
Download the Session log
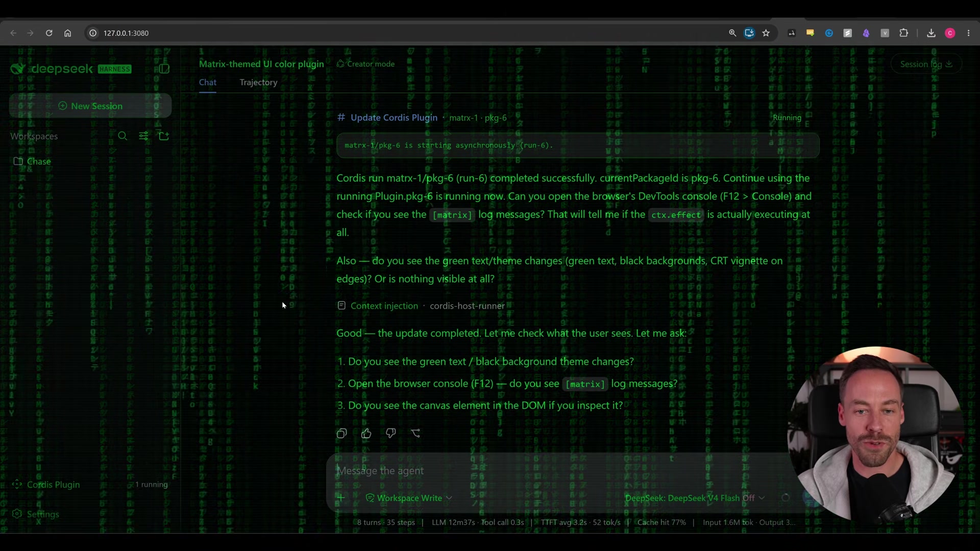[x=926, y=64]
